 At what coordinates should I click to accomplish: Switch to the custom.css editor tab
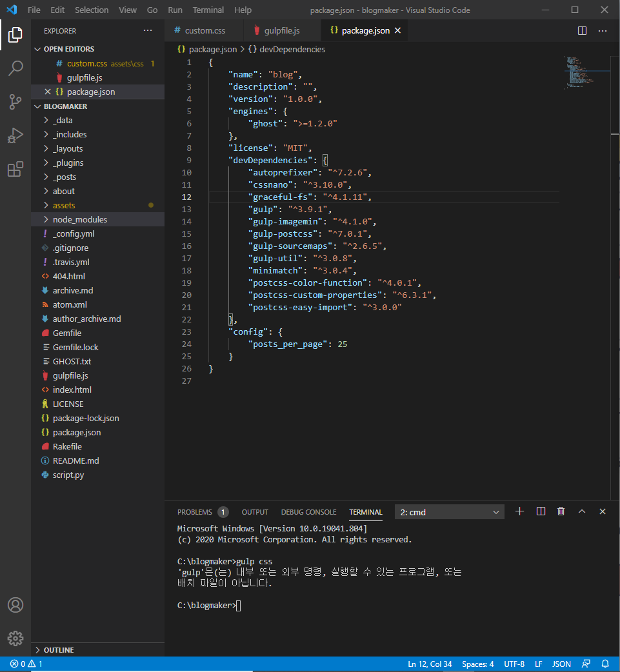click(204, 30)
